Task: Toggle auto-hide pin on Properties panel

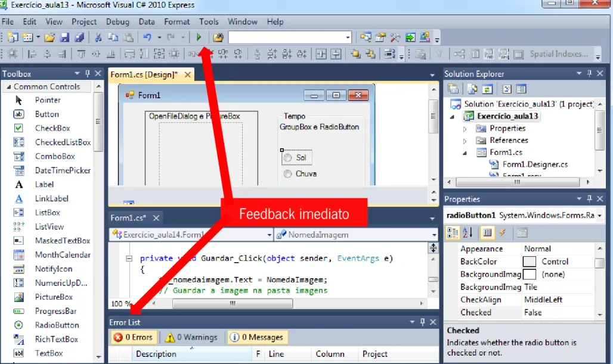Action: click(x=590, y=199)
